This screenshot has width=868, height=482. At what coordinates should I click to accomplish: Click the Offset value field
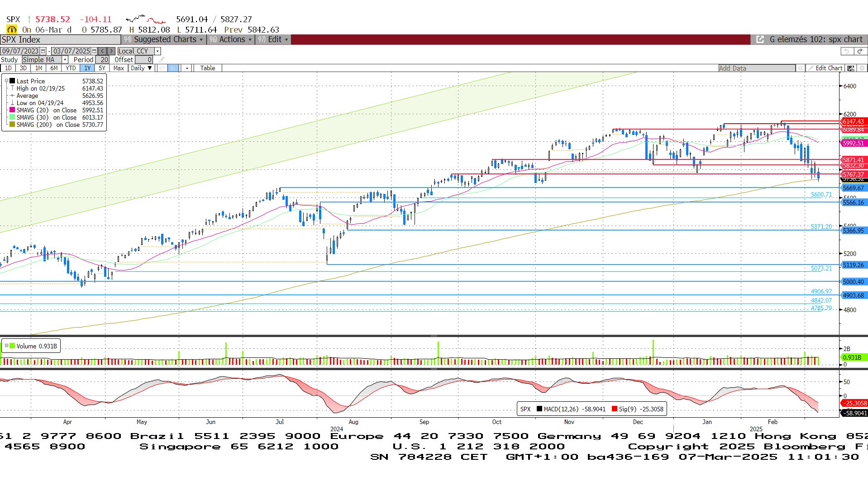pos(144,60)
